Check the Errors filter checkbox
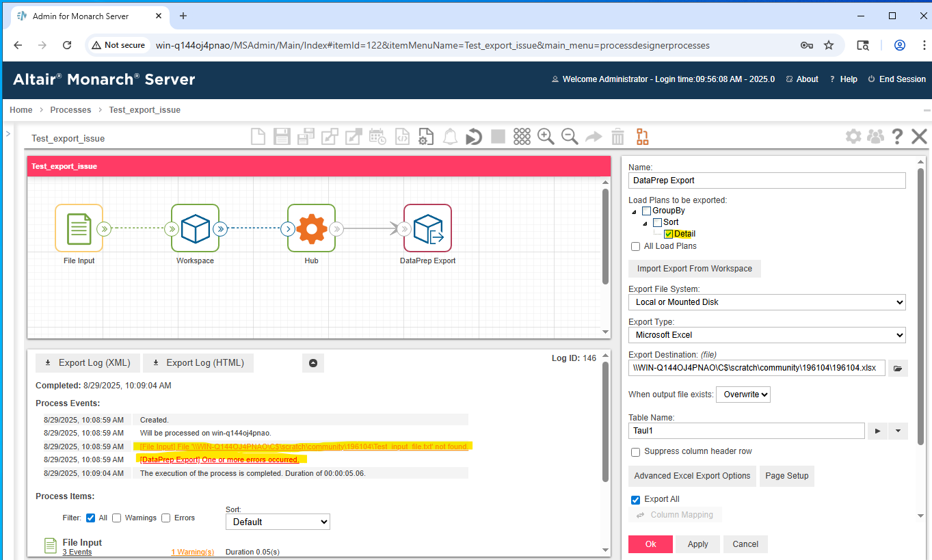The width and height of the screenshot is (932, 560). coord(166,518)
